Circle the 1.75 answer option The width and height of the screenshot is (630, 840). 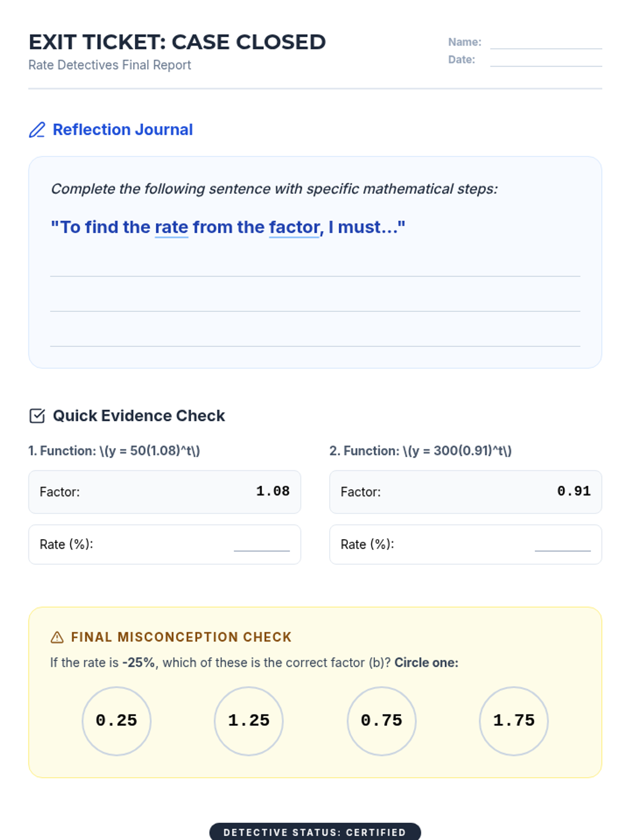[514, 721]
